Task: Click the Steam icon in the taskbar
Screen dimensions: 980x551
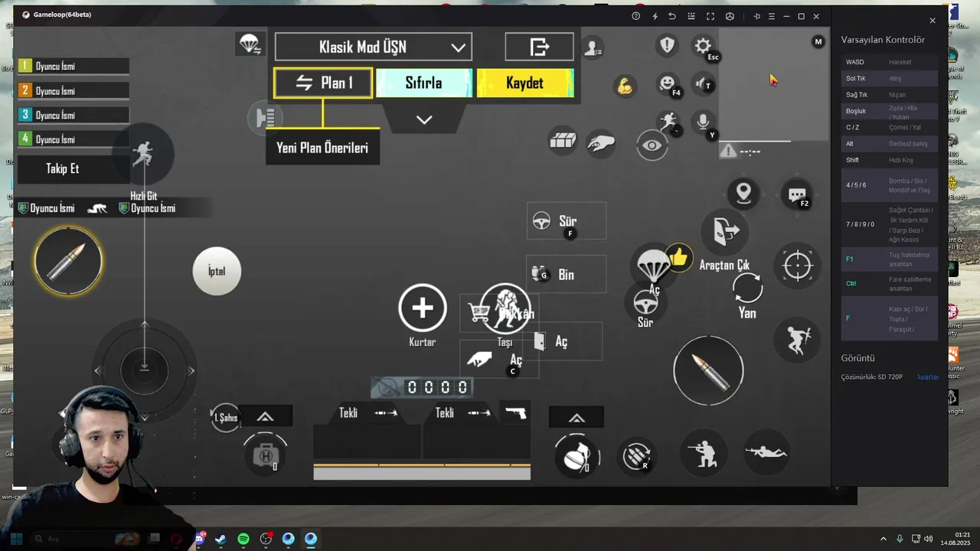Action: [220, 539]
